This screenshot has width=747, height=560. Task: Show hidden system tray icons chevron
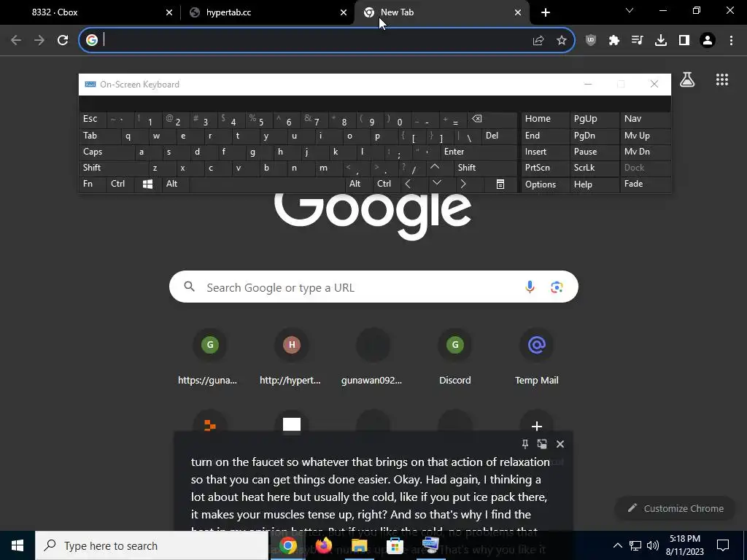[617, 545]
